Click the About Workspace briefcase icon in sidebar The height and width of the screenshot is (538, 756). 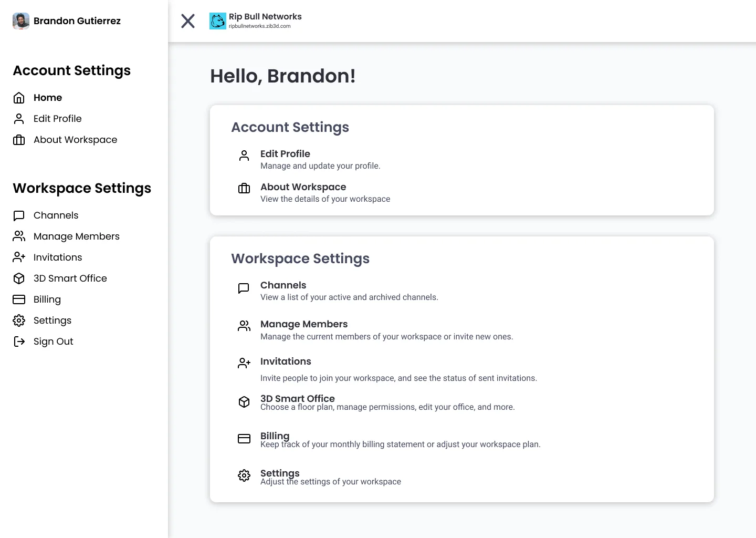(19, 140)
